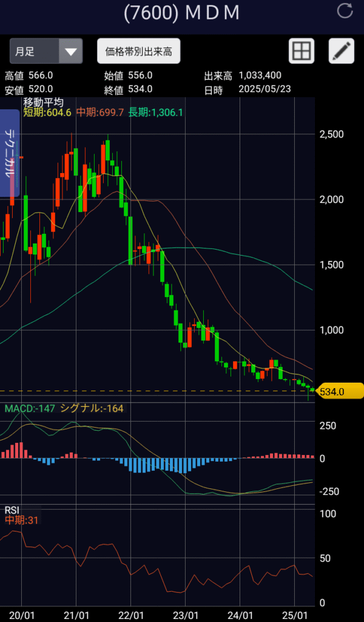
Task: Open the four-pane chart layout icon
Action: point(302,51)
